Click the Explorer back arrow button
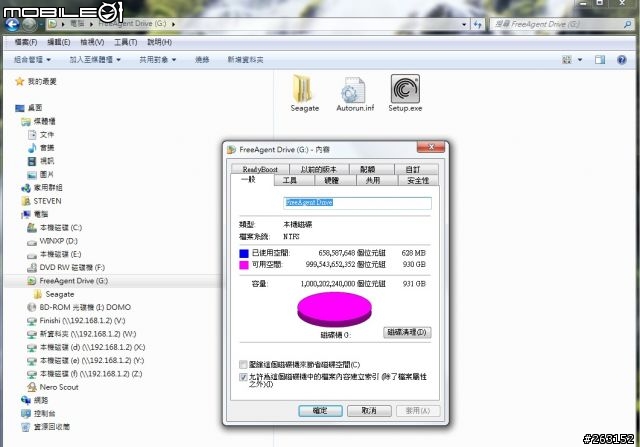The width and height of the screenshot is (640, 447). [12, 24]
